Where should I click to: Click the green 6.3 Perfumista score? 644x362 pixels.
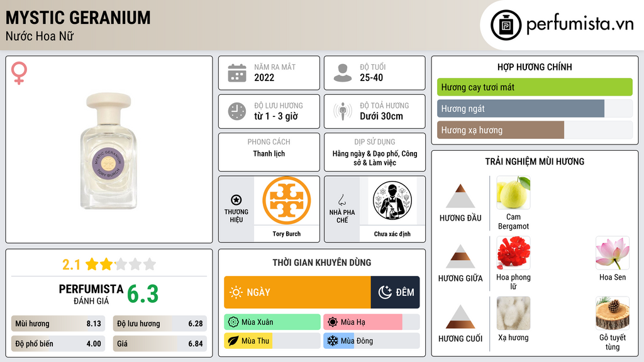click(143, 294)
